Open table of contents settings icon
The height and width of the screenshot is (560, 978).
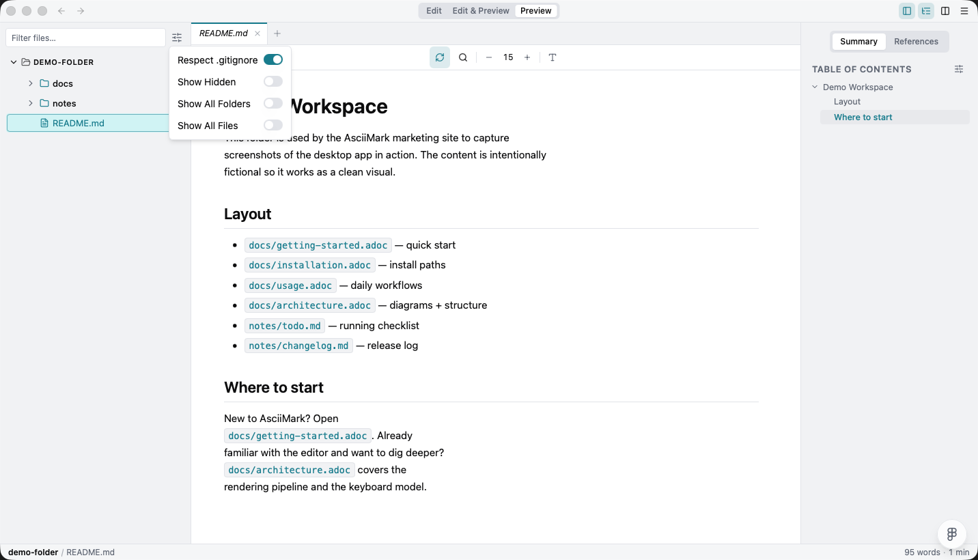(959, 69)
